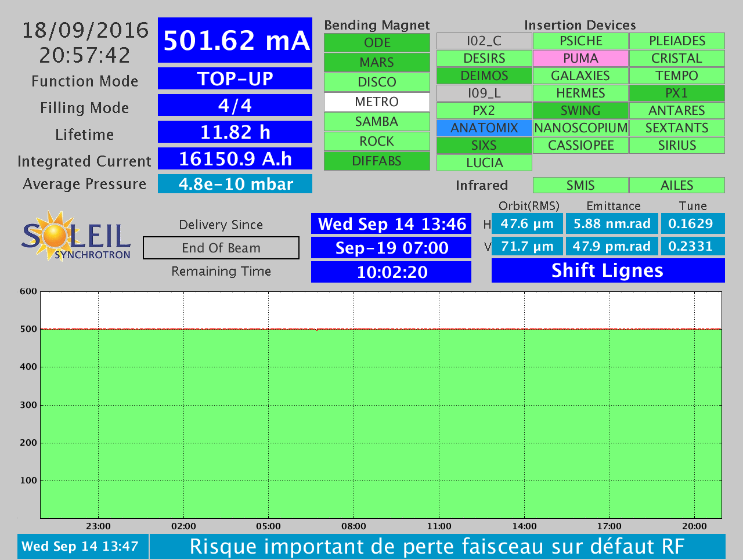Click the DEIMOS beamline indicator

[x=484, y=76]
